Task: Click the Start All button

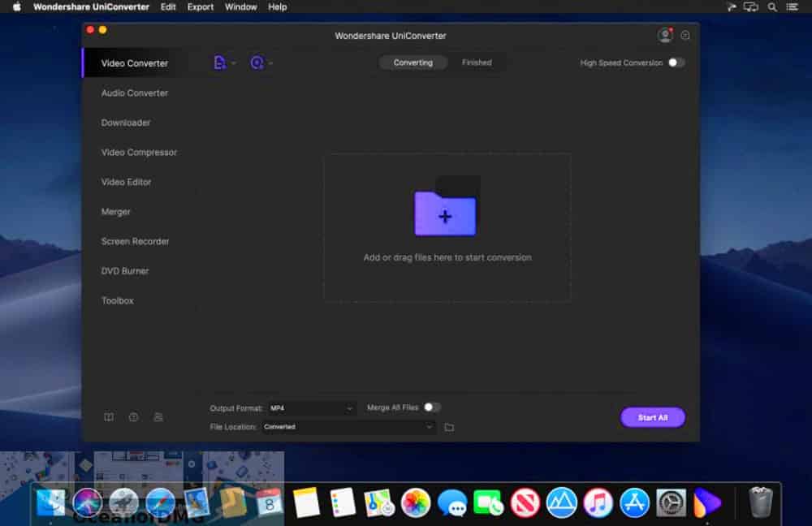Action: coord(653,417)
